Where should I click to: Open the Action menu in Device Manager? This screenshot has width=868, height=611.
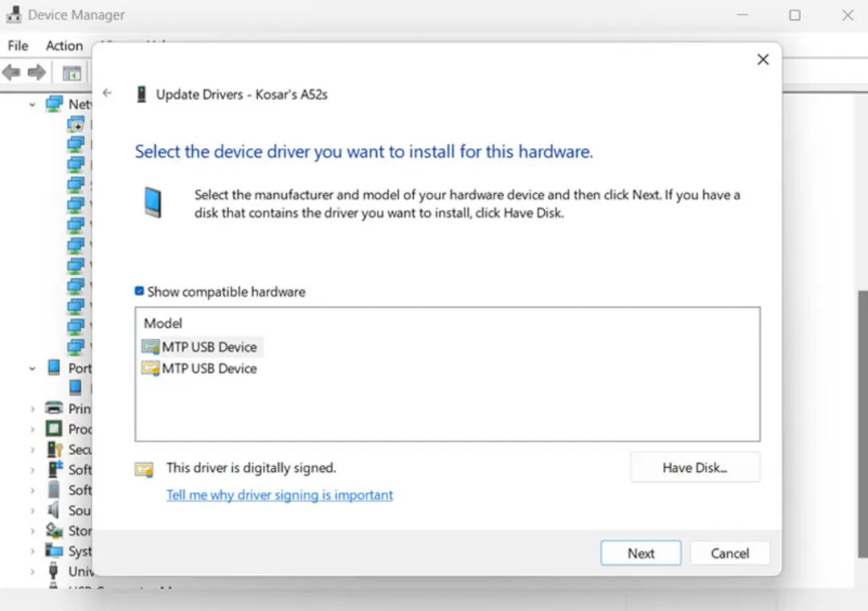(64, 46)
